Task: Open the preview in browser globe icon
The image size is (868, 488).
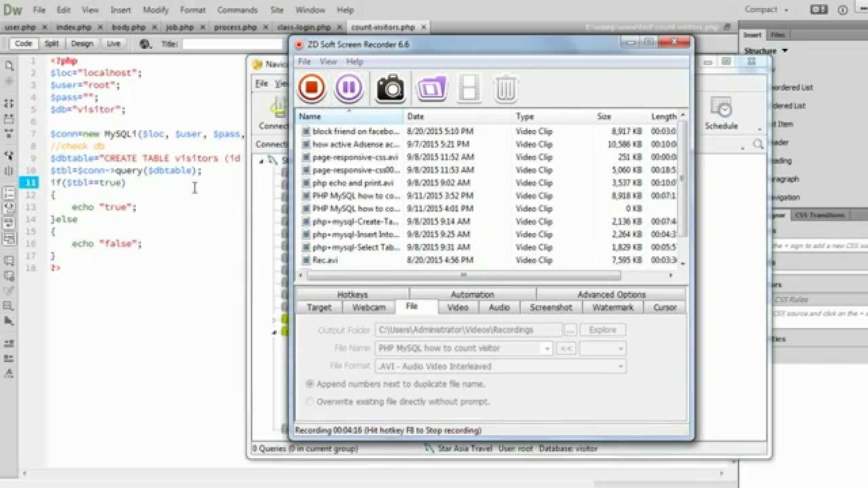Action: (x=145, y=44)
